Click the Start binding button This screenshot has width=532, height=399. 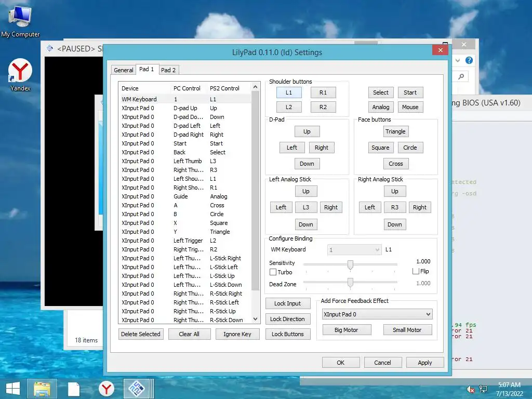pyautogui.click(x=410, y=92)
